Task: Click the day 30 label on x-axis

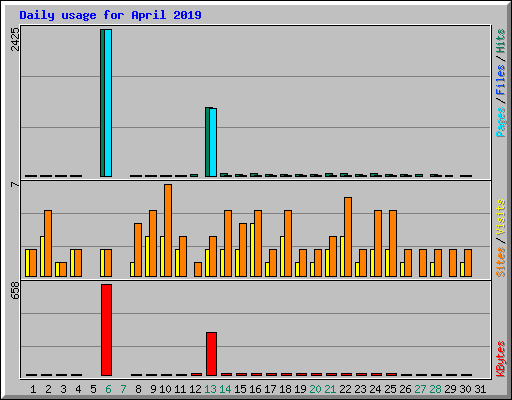Action: (465, 389)
